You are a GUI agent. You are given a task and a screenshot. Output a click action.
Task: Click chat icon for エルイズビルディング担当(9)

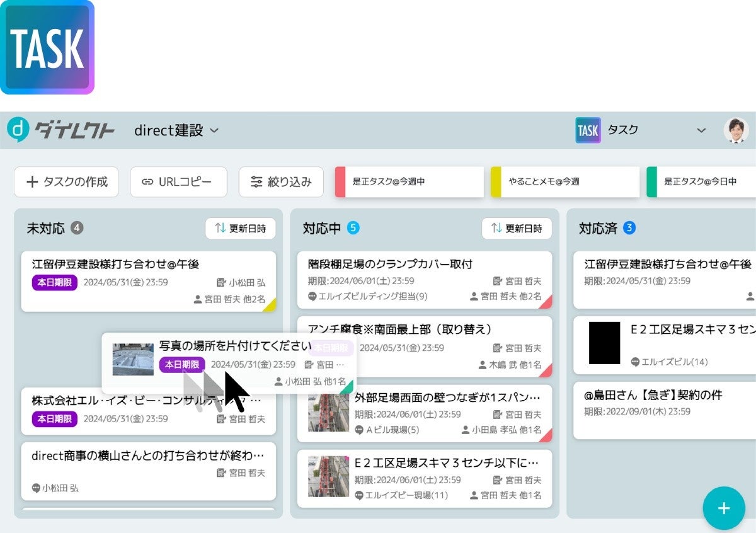click(x=312, y=296)
